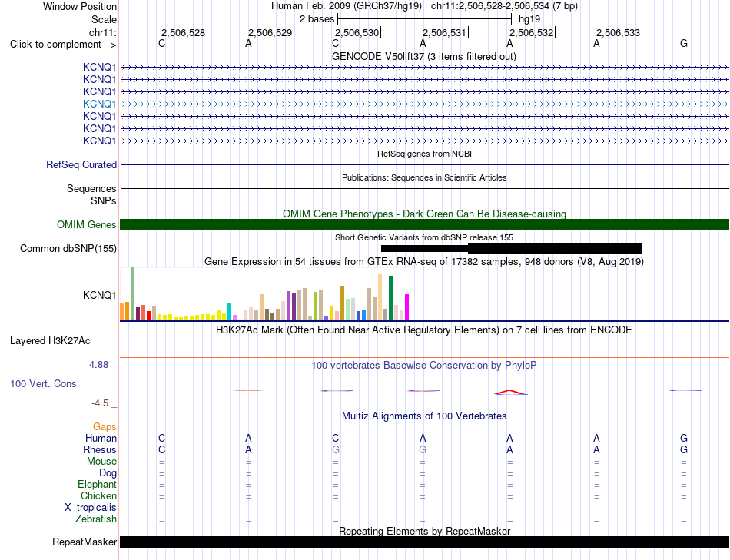The width and height of the screenshot is (730, 560).
Task: Click the ruler position label 2,506,533
Action: (619, 32)
